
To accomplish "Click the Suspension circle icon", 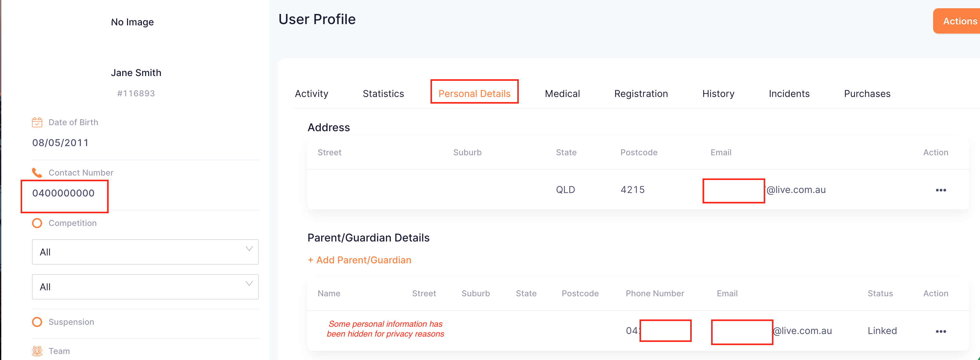I will 37,322.
